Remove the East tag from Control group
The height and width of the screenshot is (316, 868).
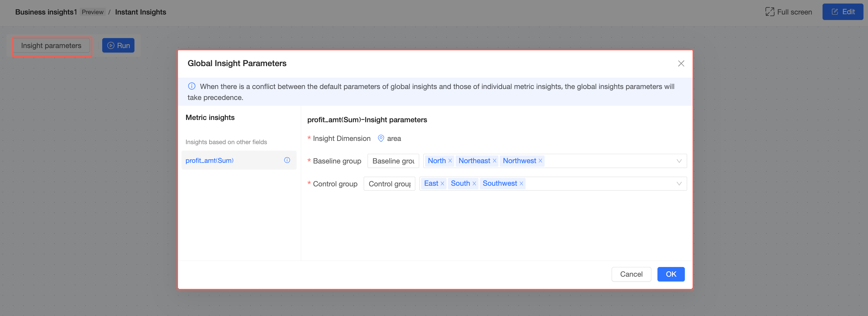[442, 183]
